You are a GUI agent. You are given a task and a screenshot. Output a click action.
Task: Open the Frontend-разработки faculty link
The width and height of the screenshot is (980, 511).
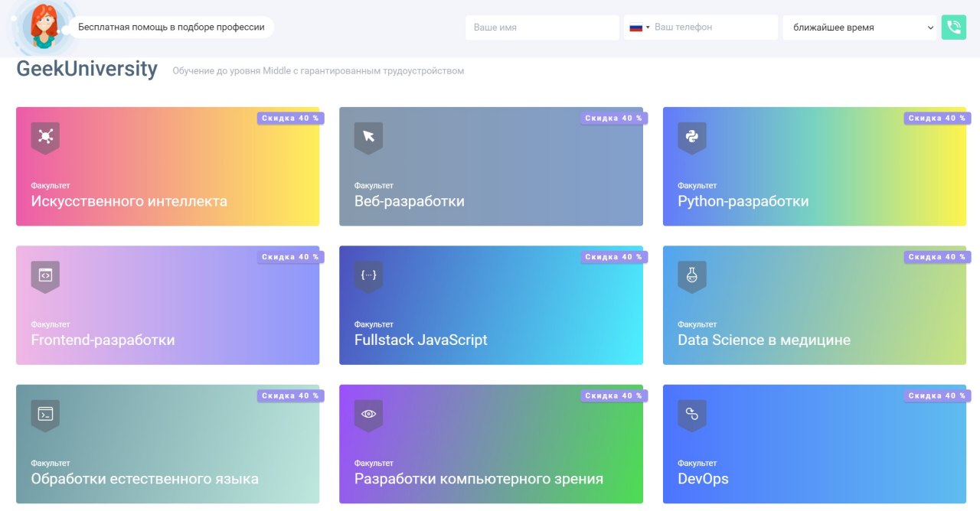pos(168,305)
